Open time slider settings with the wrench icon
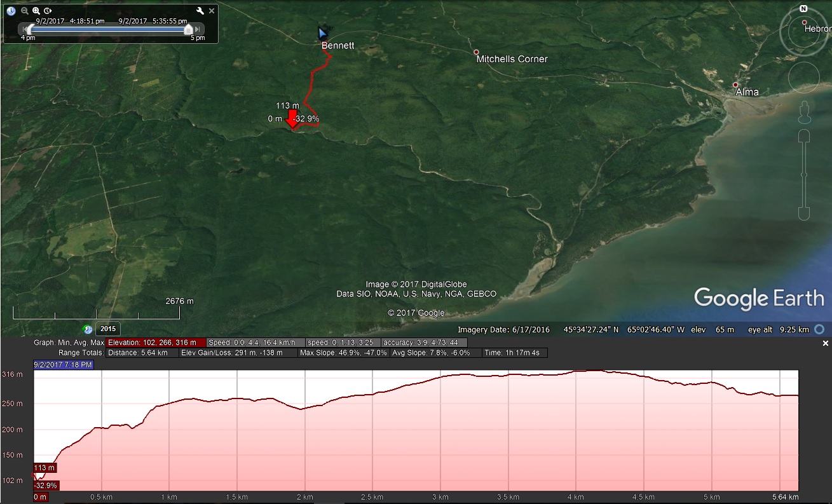The width and height of the screenshot is (832, 504). pyautogui.click(x=199, y=11)
